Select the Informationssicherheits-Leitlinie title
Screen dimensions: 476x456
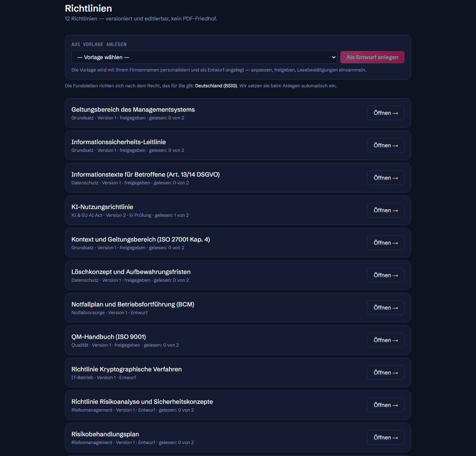click(119, 142)
